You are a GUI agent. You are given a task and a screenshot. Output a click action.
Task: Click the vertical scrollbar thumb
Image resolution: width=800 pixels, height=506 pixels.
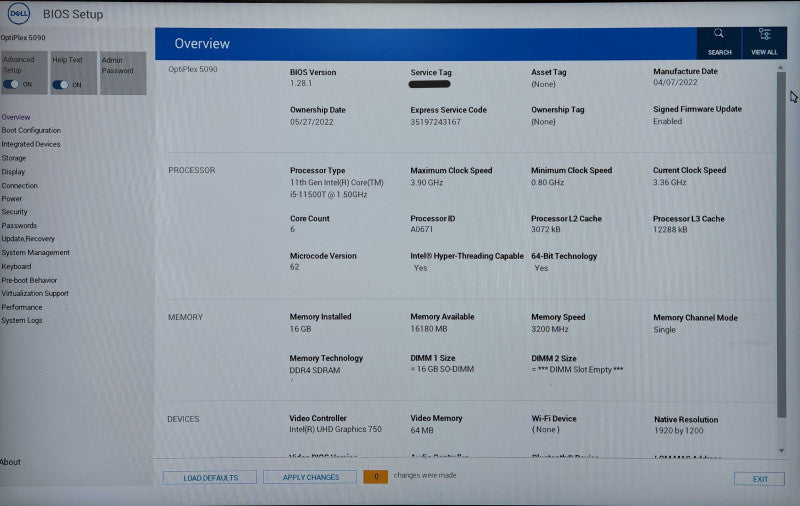point(781,245)
